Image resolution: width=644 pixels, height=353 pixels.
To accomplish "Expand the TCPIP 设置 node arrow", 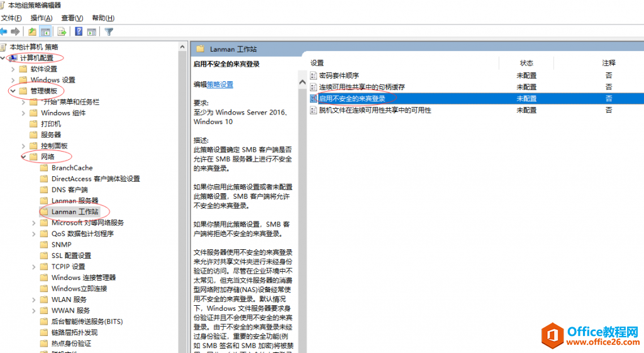I will [34, 267].
